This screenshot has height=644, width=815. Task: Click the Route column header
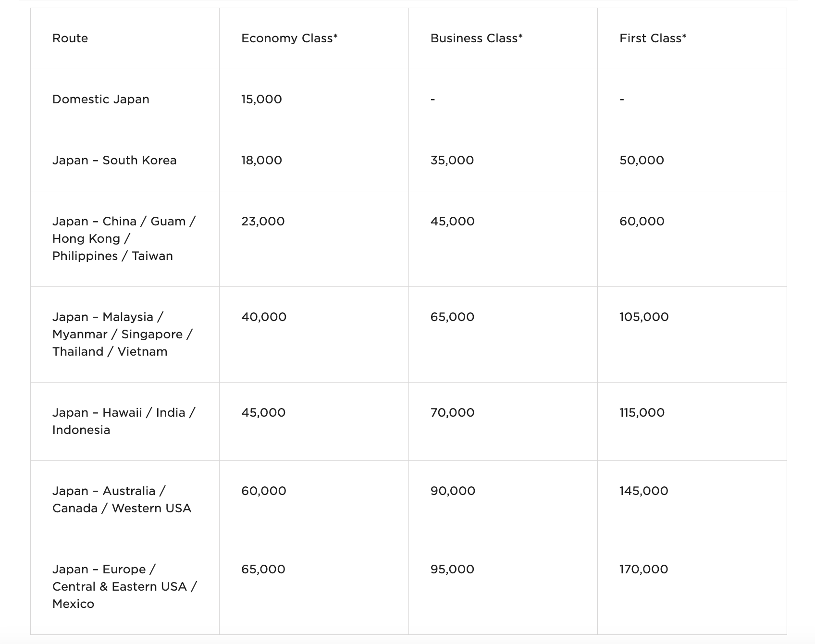(70, 38)
